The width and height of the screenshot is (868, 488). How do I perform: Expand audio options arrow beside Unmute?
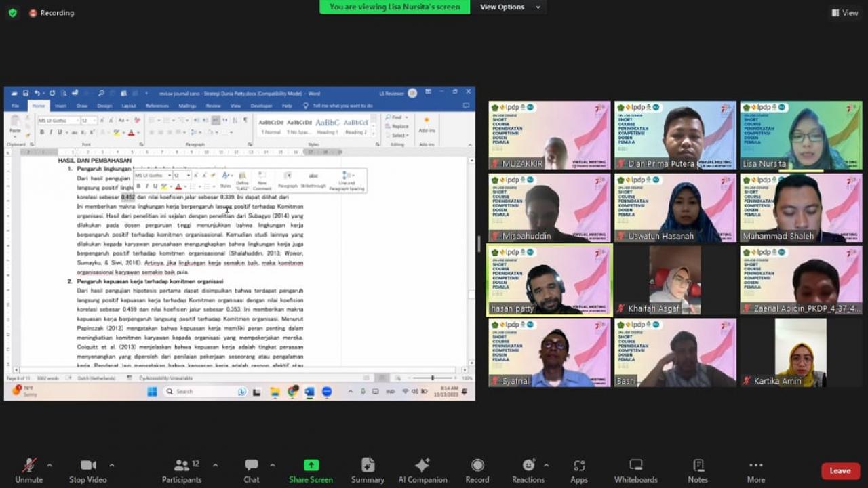click(x=49, y=466)
